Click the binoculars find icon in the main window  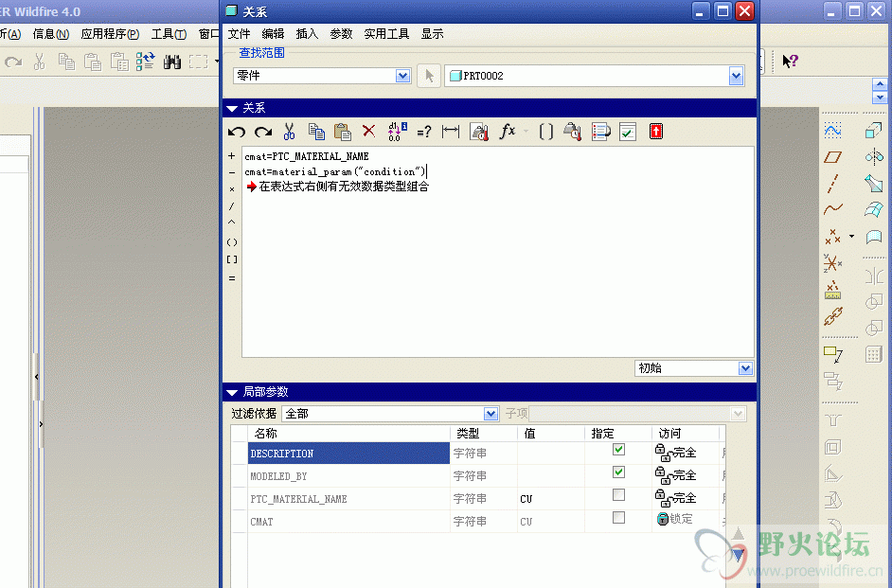(171, 62)
